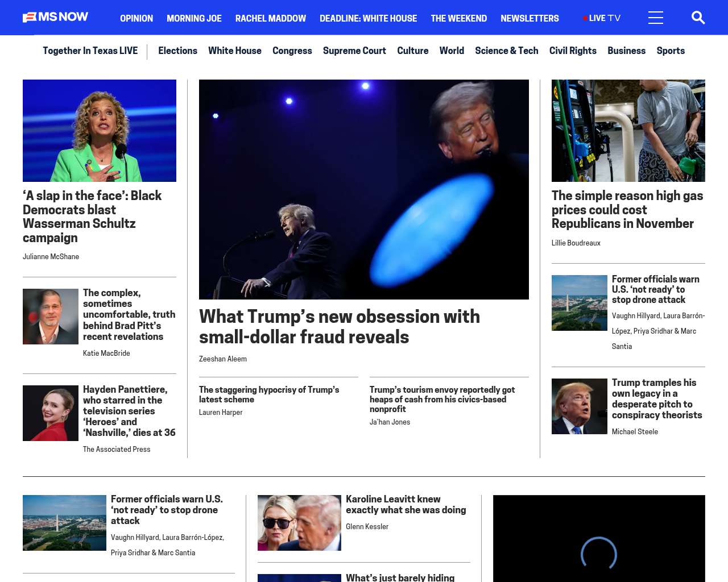Open the main Trump feature image
The image size is (728, 582).
point(364,189)
